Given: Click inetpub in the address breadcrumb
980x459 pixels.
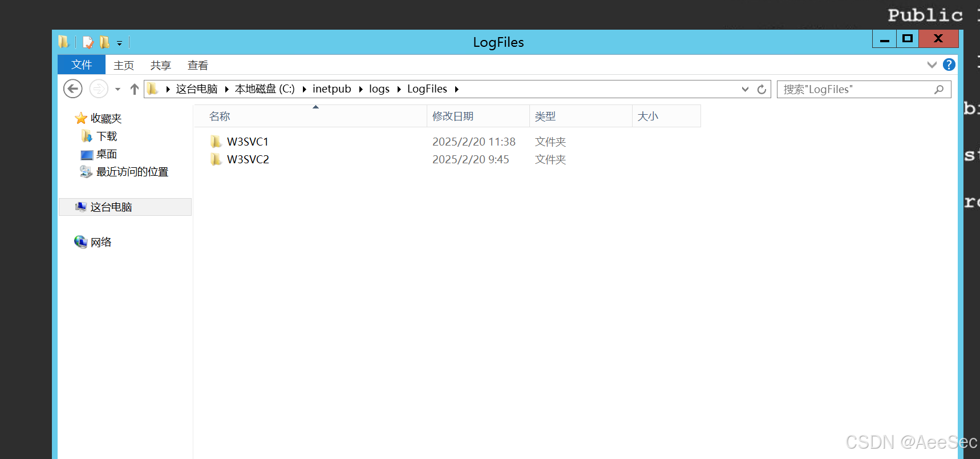Looking at the screenshot, I should pyautogui.click(x=331, y=89).
